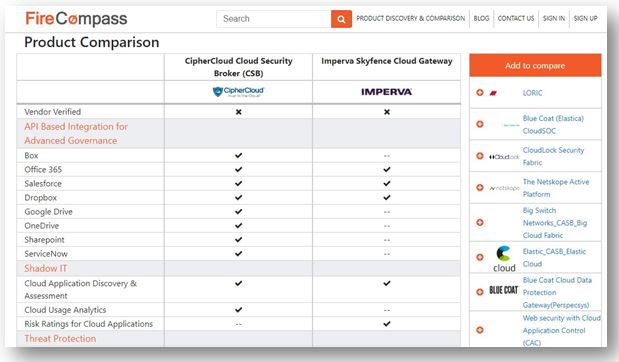619x362 pixels.
Task: Open CloudLock Security Fabric link
Action: point(553,156)
